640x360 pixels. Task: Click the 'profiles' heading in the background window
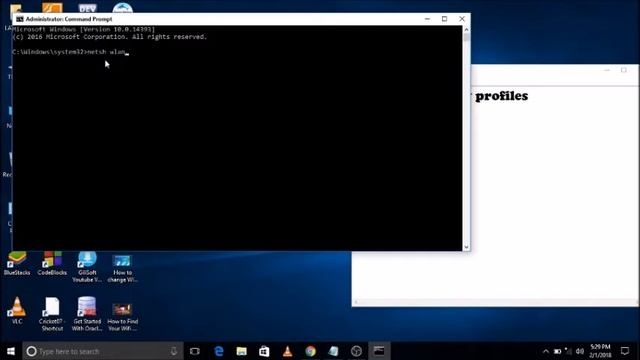click(x=502, y=96)
